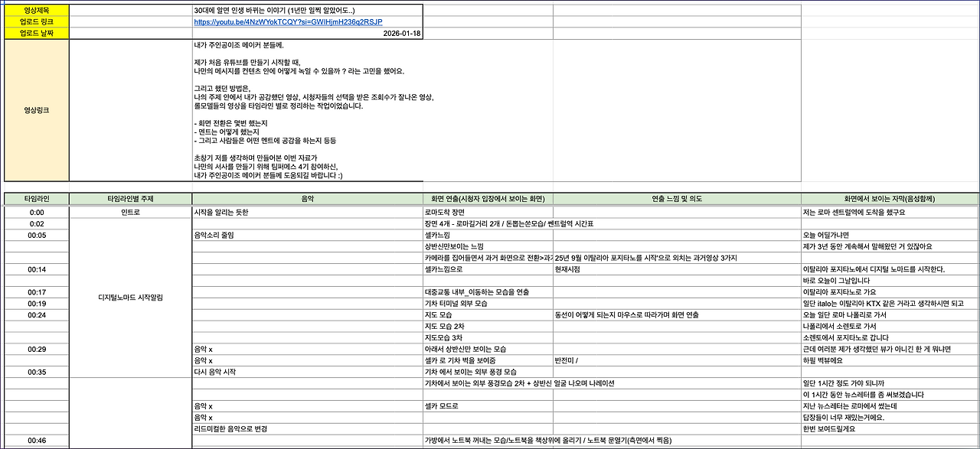Screen dimensions: 980x449
Task: Select the 00:14 timeline cell
Action: (x=36, y=269)
